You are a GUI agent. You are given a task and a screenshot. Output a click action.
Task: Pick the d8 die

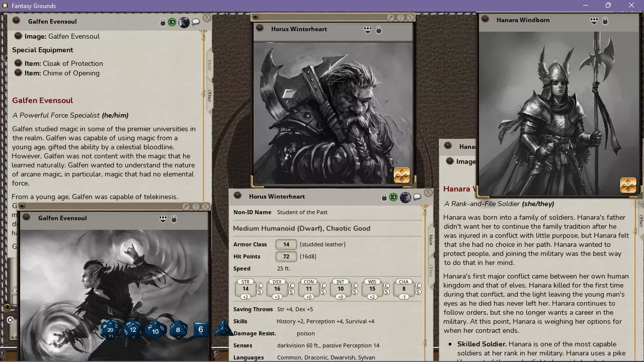tap(178, 330)
